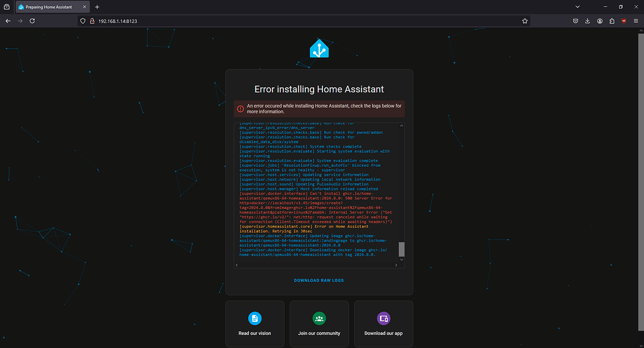The height and width of the screenshot is (348, 644).
Task: Click the document icon in Read our vision
Action: 254,318
